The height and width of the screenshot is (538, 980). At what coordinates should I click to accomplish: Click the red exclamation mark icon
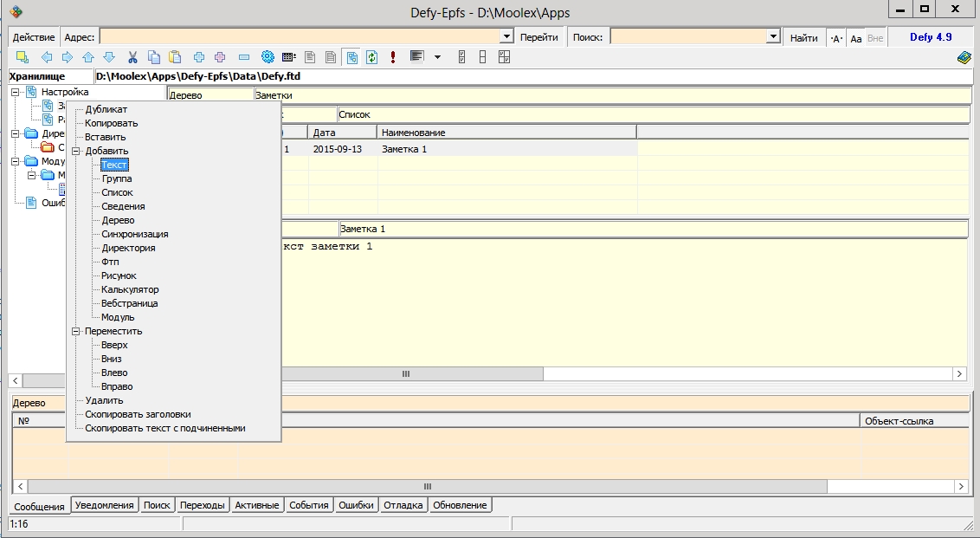(x=392, y=57)
